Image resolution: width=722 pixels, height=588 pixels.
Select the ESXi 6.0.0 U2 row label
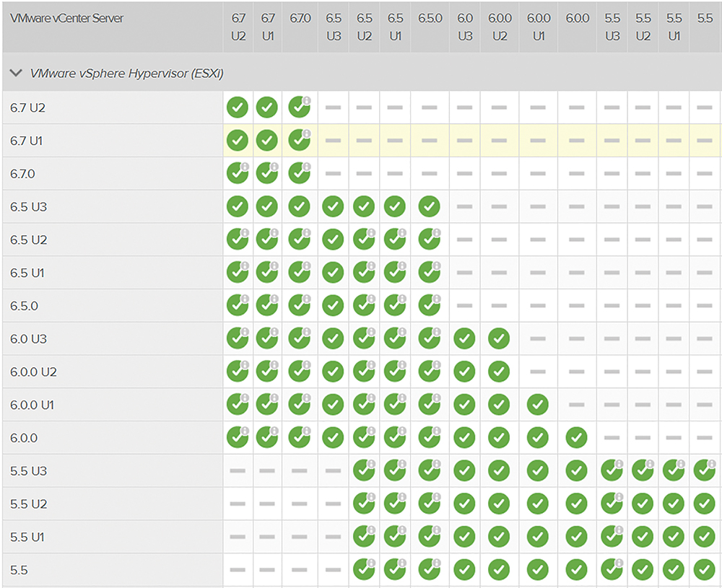(34, 372)
